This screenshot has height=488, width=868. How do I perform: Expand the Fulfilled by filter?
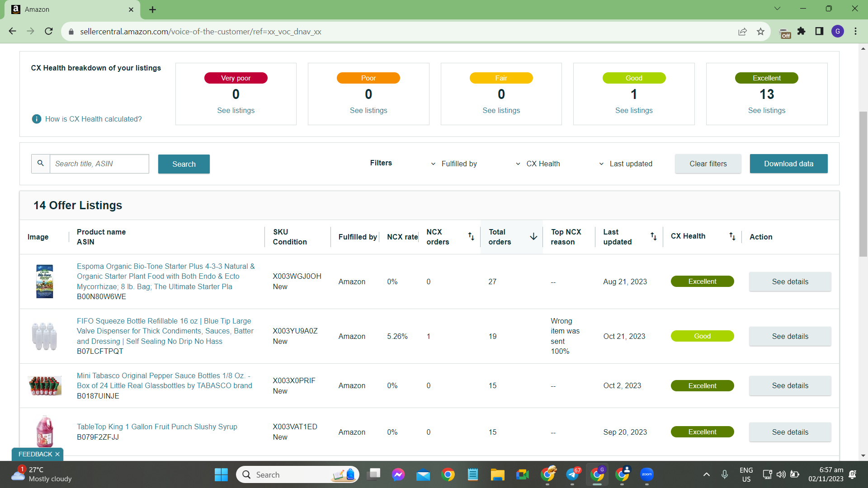click(454, 164)
